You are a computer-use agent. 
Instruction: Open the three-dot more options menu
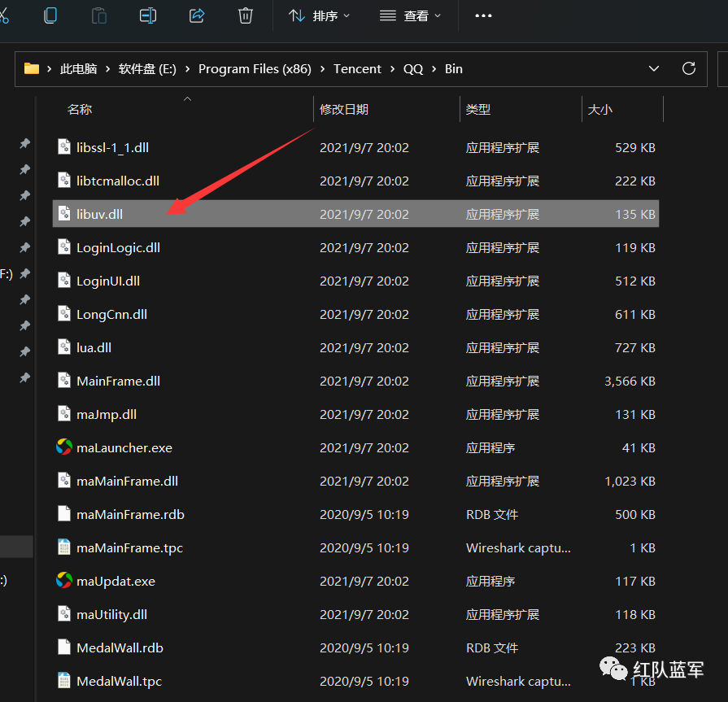tap(483, 15)
